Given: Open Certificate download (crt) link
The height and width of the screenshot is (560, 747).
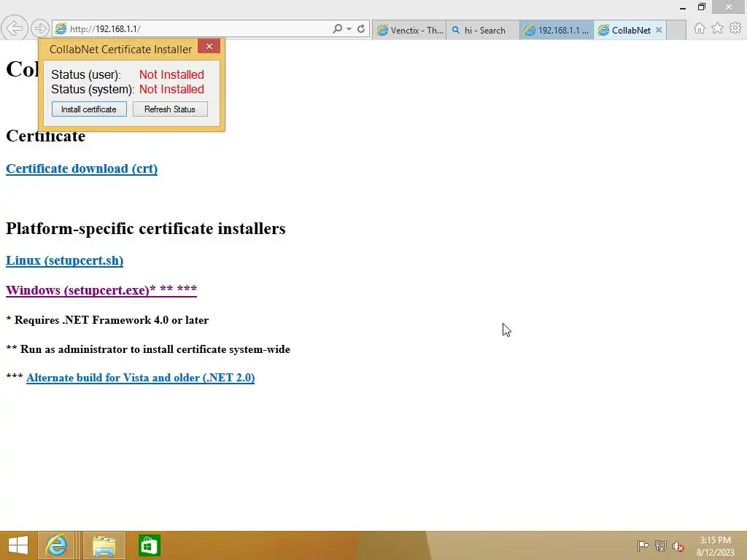Looking at the screenshot, I should pyautogui.click(x=82, y=168).
